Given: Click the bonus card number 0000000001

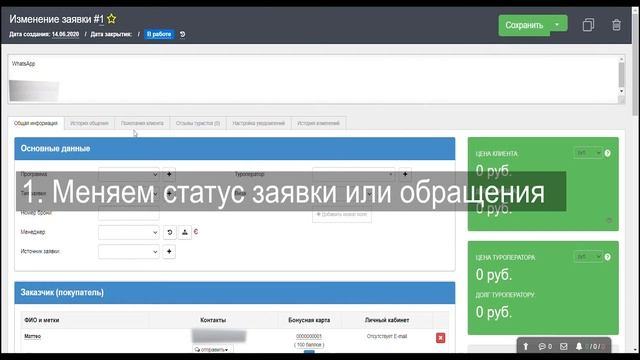Looking at the screenshot, I should point(309,336).
